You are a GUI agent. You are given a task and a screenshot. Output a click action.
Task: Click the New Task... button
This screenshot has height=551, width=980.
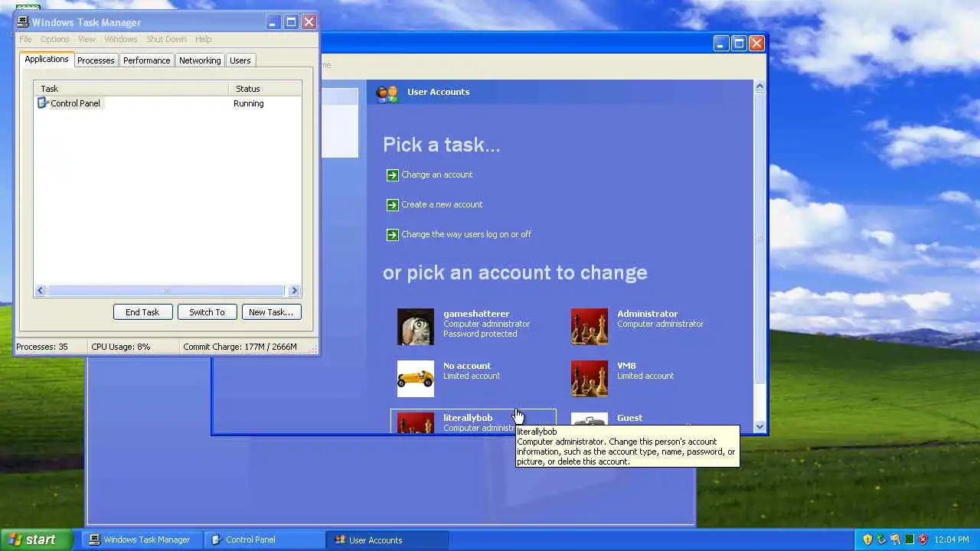click(271, 312)
